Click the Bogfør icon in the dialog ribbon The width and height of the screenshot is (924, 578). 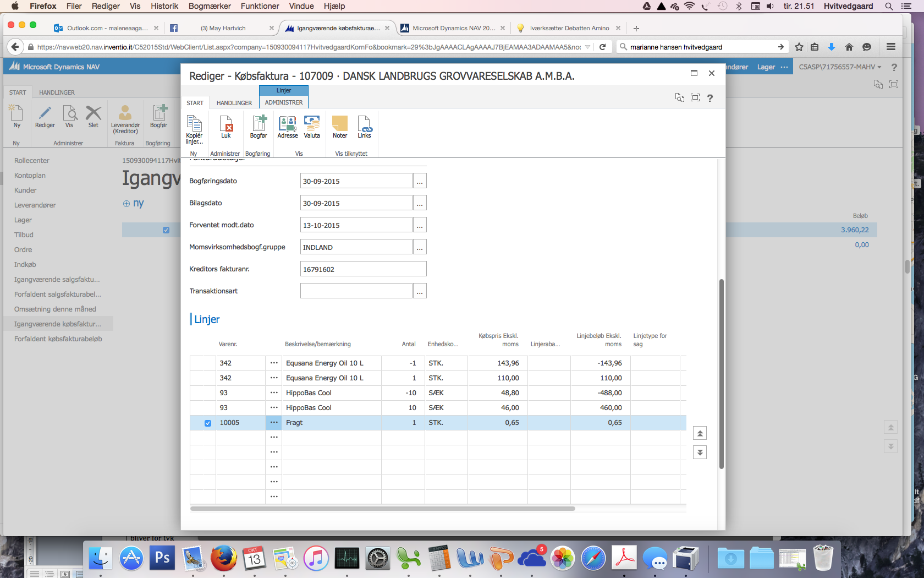coord(258,124)
